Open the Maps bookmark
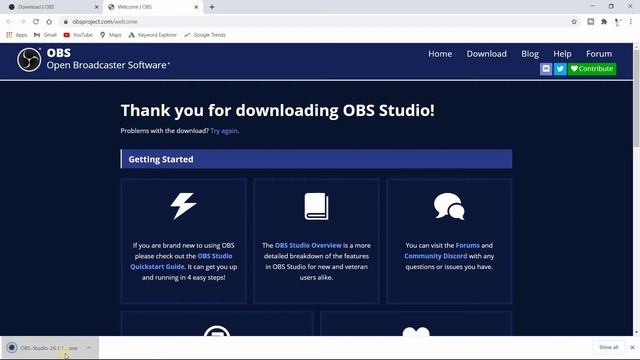Screen dimensions: 640x360 tap(111, 35)
